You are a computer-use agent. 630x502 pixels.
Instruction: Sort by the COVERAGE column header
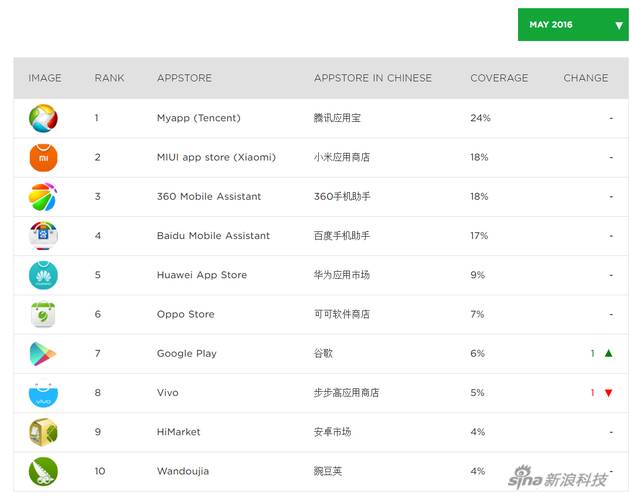coord(499,78)
